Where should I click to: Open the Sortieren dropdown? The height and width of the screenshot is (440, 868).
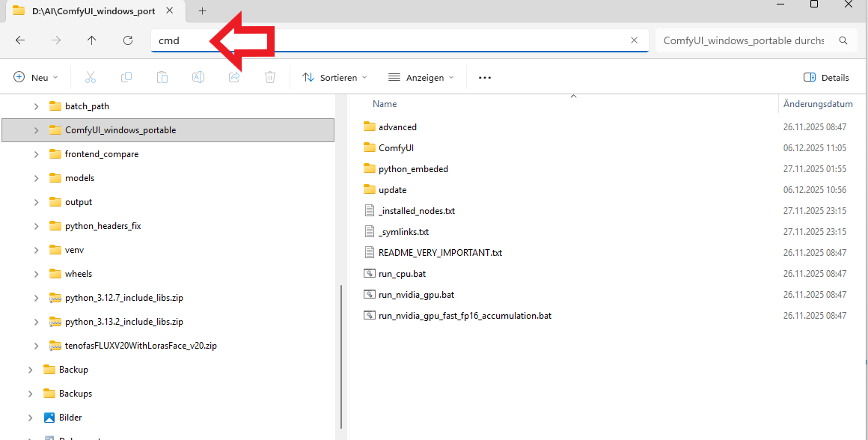[x=334, y=77]
